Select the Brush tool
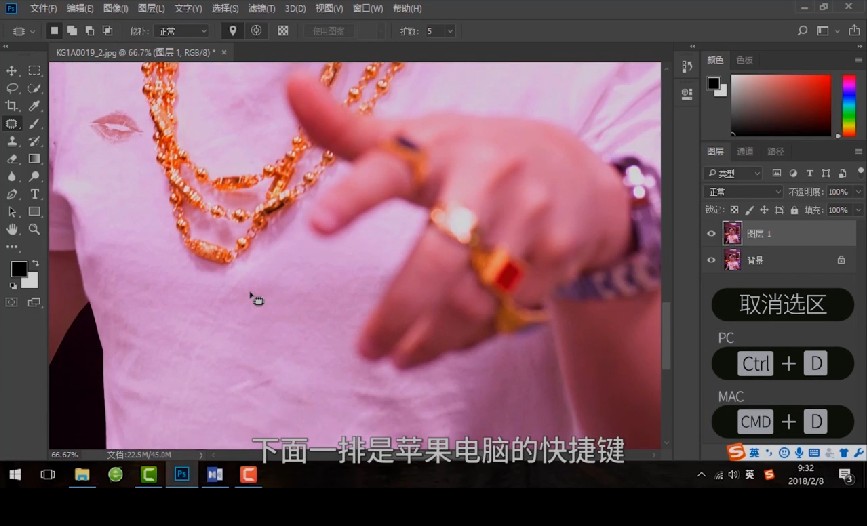This screenshot has width=867, height=526. [35, 124]
